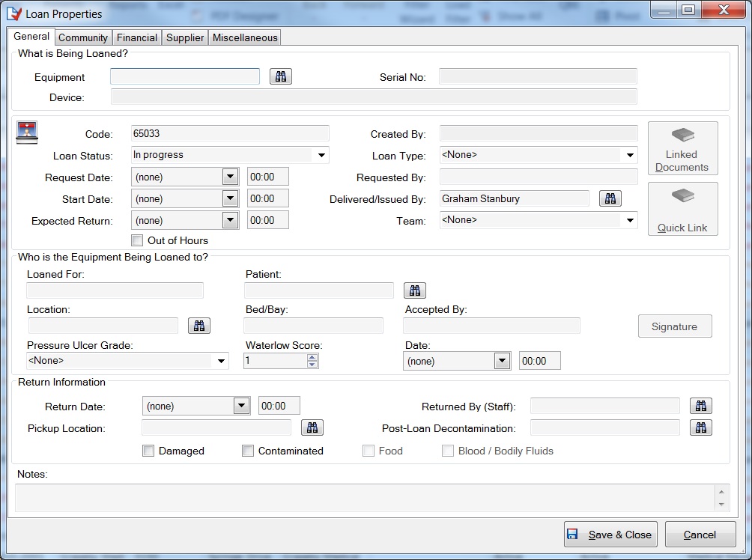This screenshot has width=752, height=560.
Task: Cancel the loan dialog
Action: click(700, 535)
